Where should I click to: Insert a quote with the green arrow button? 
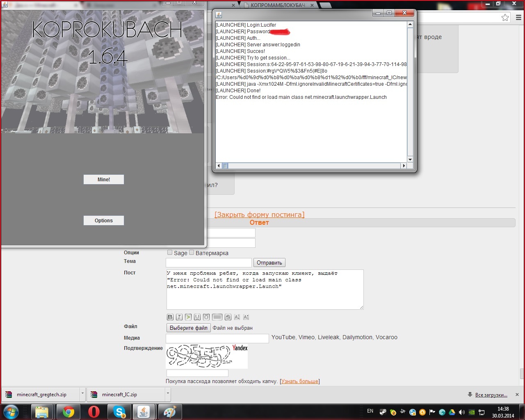[188, 317]
